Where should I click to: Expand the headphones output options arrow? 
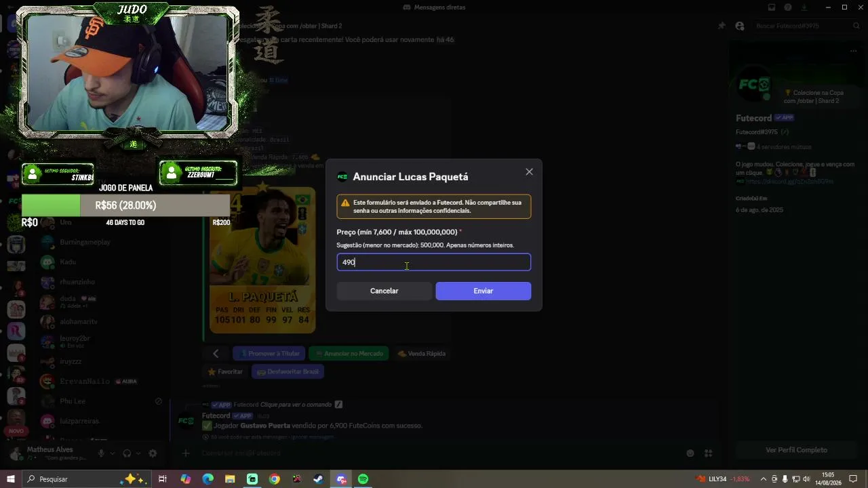tap(138, 453)
